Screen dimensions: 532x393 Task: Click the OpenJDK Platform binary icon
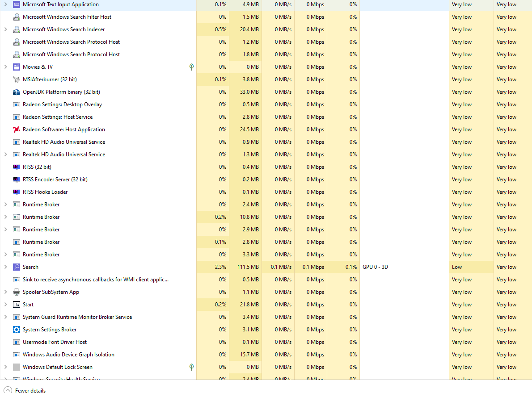tap(17, 92)
